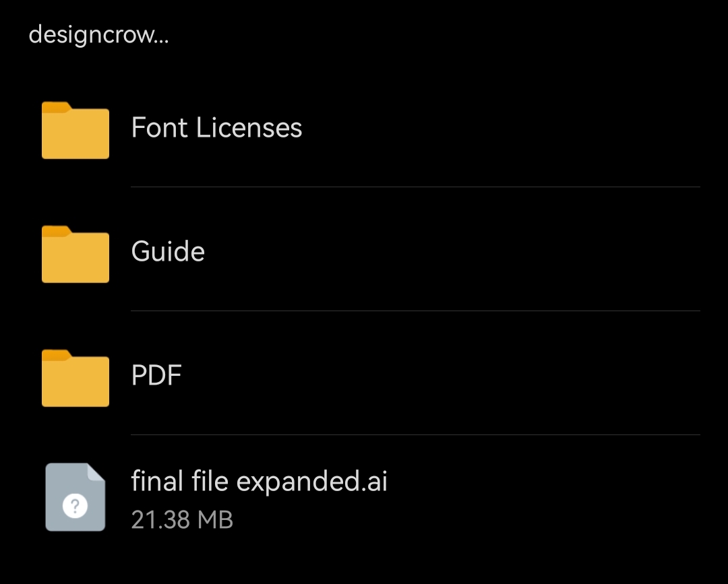This screenshot has width=728, height=584.
Task: Open the Guide folder by its name
Action: (x=168, y=252)
